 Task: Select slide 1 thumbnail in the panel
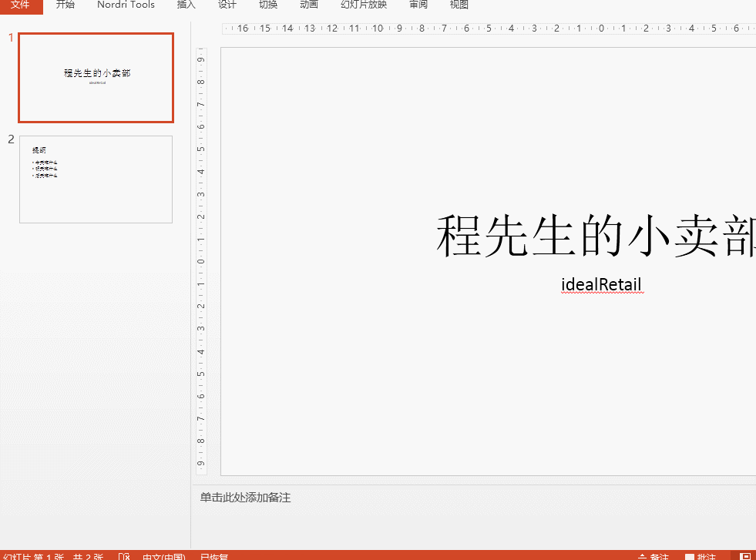tap(95, 78)
